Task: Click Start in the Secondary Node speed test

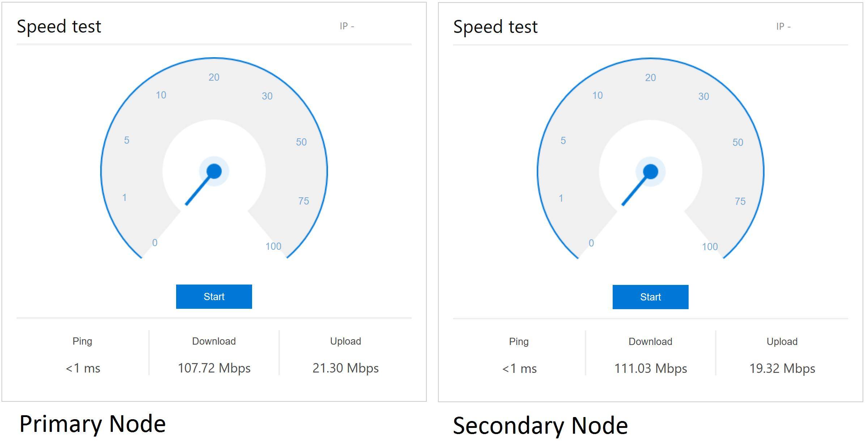Action: pos(650,297)
